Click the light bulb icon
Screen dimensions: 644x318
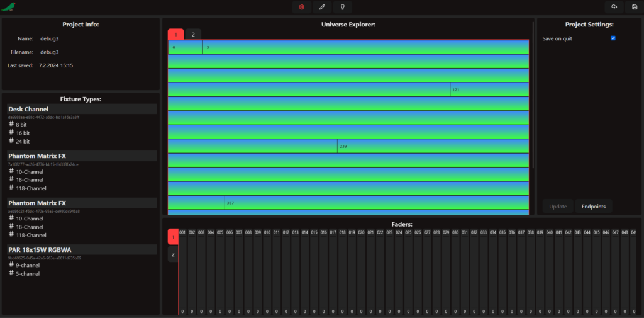tap(342, 7)
